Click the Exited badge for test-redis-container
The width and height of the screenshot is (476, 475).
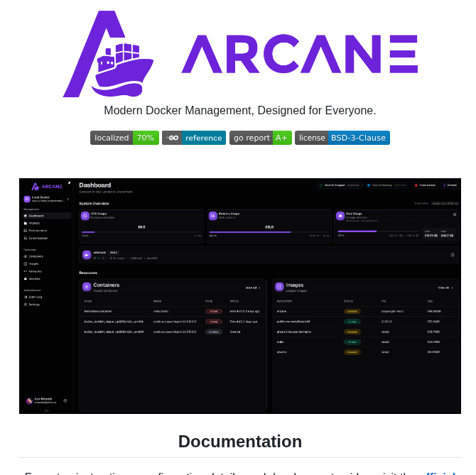point(214,311)
